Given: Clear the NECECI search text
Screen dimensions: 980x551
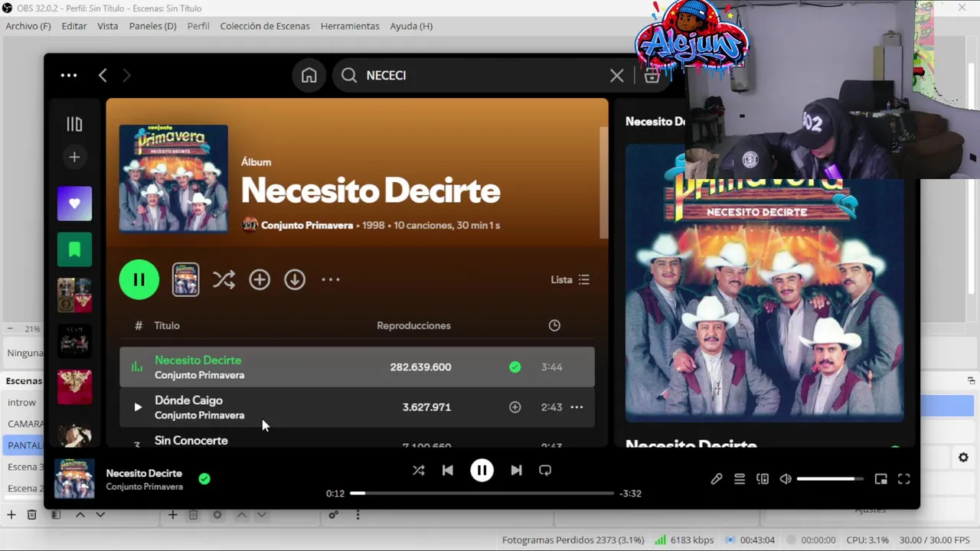Looking at the screenshot, I should tap(616, 75).
